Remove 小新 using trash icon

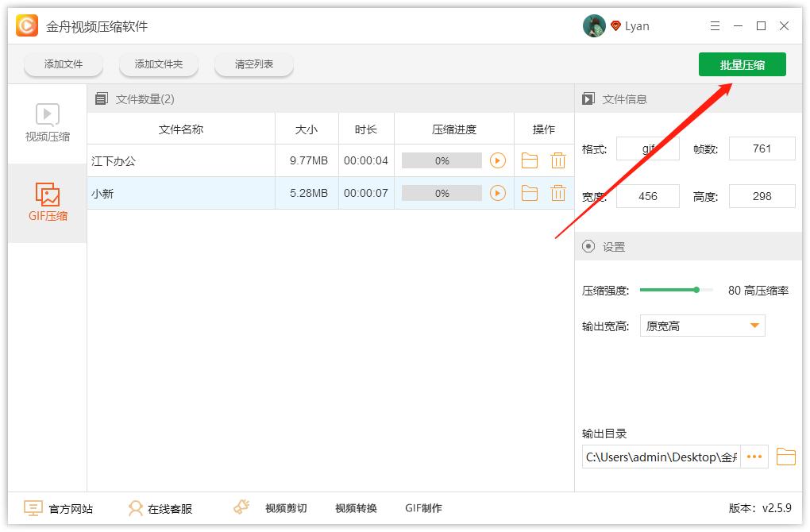click(x=558, y=193)
